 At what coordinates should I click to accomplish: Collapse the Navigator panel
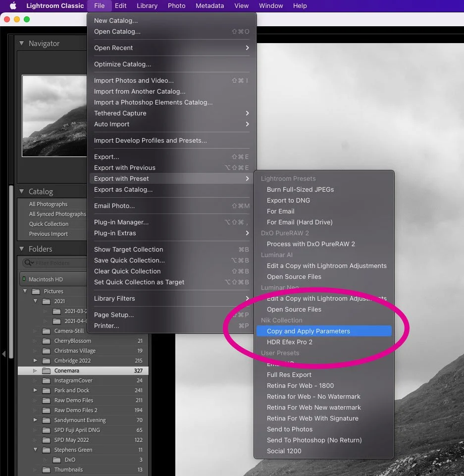[22, 44]
